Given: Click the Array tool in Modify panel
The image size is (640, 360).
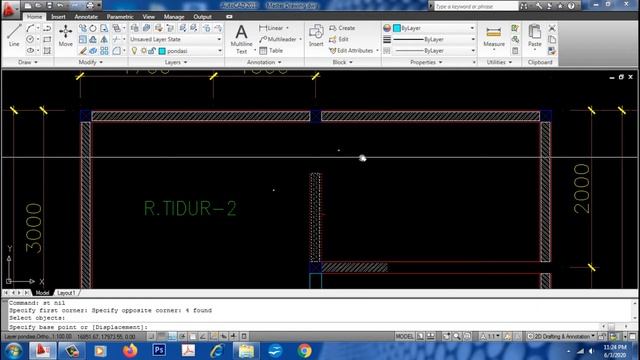Looking at the screenshot, I should [104, 51].
